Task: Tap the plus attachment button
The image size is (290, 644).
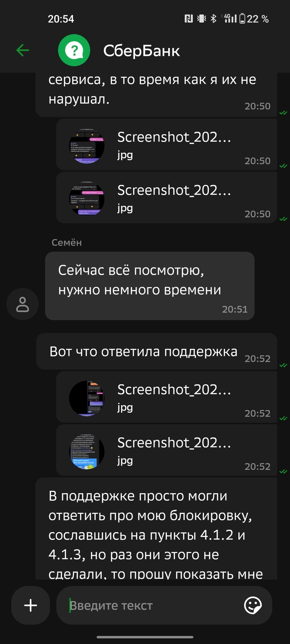Action: pos(31,606)
